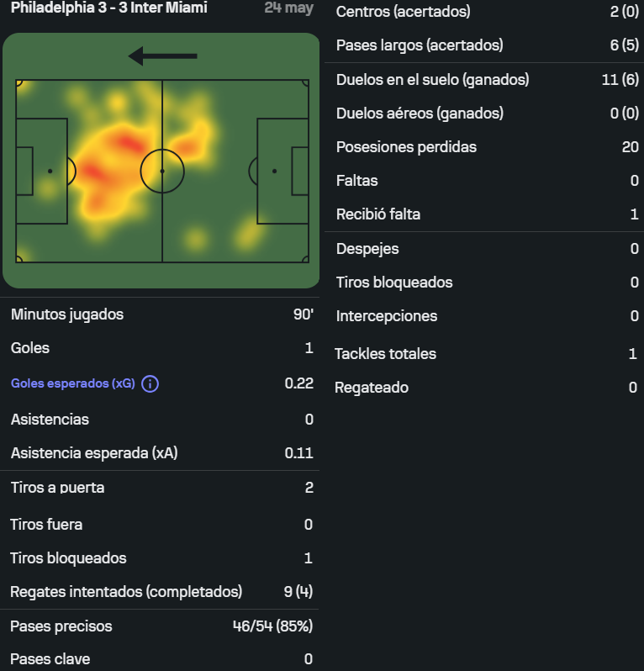
Task: Click the Posesiones perdidas stat
Action: click(x=484, y=147)
